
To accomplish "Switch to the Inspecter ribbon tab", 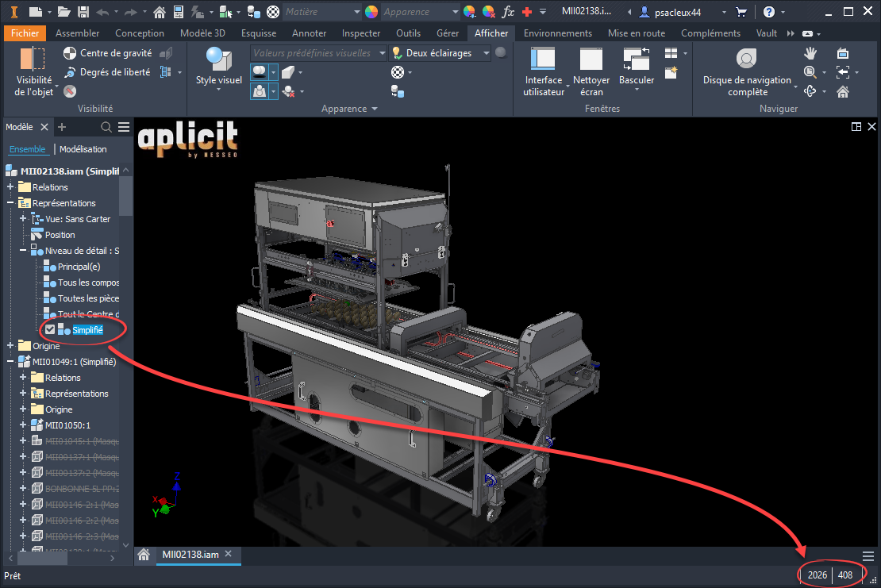I will coord(361,33).
